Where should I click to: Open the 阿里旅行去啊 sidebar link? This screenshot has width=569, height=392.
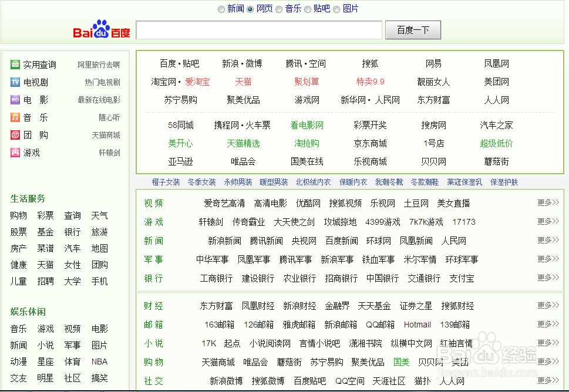(x=99, y=65)
